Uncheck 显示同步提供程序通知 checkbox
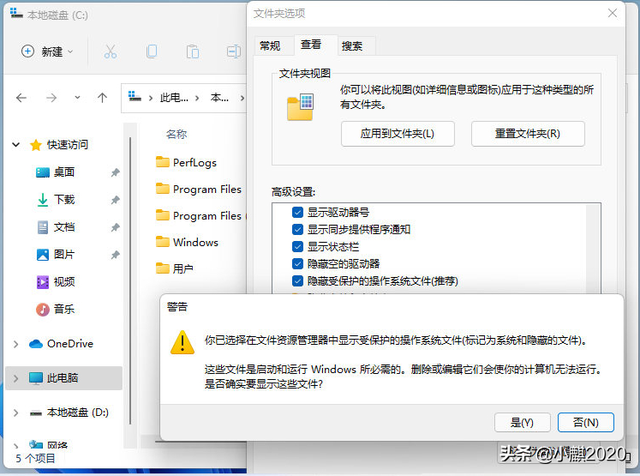 click(298, 229)
